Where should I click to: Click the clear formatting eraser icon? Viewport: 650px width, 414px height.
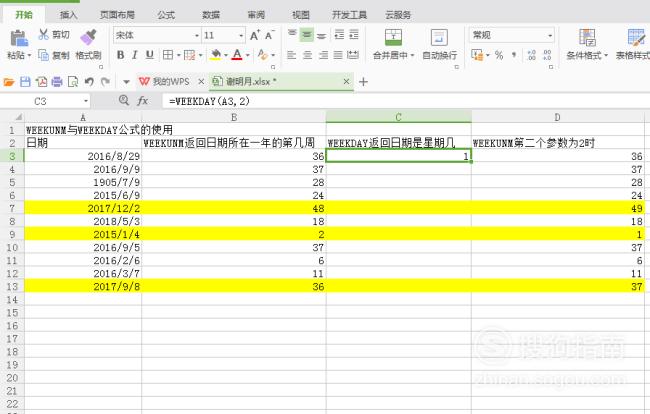pos(262,54)
